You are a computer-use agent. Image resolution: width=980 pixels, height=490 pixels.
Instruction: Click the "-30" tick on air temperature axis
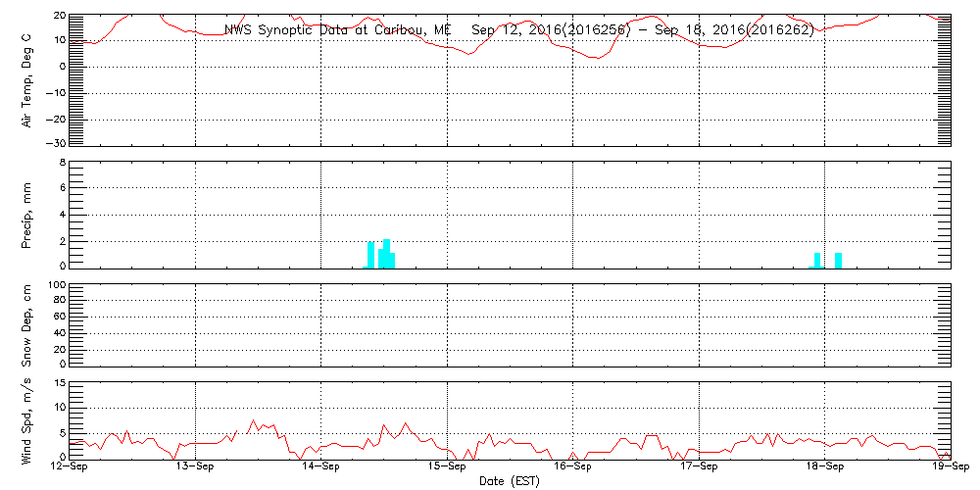click(55, 143)
